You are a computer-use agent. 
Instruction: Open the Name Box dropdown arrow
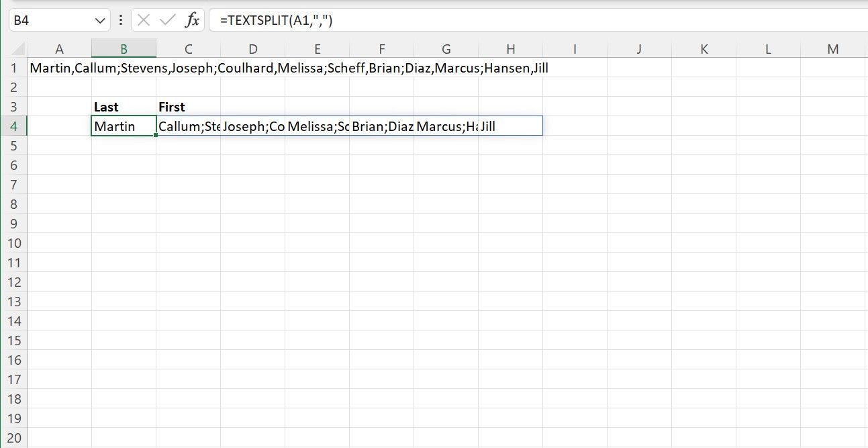(99, 19)
